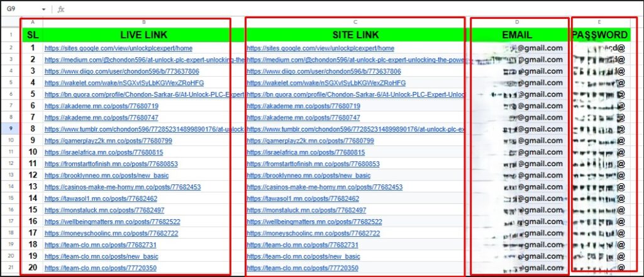Open israelafrica link in SITE LINK column
The height and width of the screenshot is (277, 644).
click(x=306, y=152)
